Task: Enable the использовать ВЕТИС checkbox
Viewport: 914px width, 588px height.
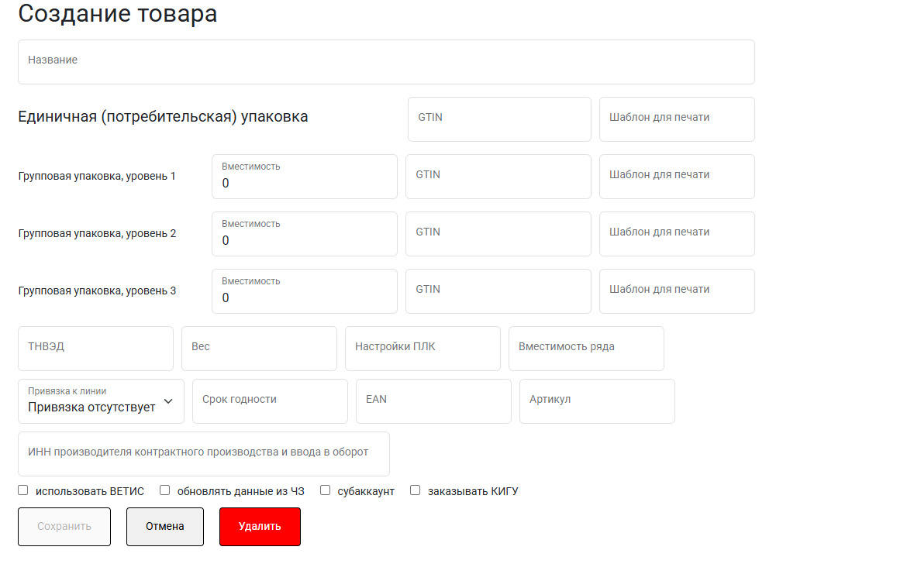Action: pyautogui.click(x=23, y=490)
